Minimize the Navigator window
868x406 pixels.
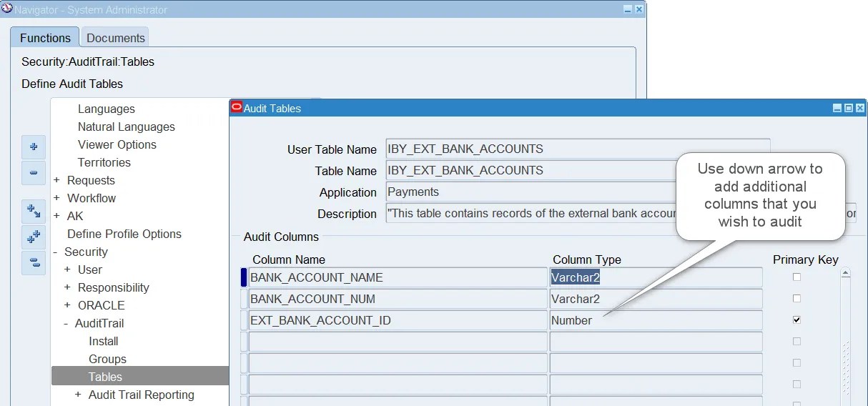coord(628,9)
